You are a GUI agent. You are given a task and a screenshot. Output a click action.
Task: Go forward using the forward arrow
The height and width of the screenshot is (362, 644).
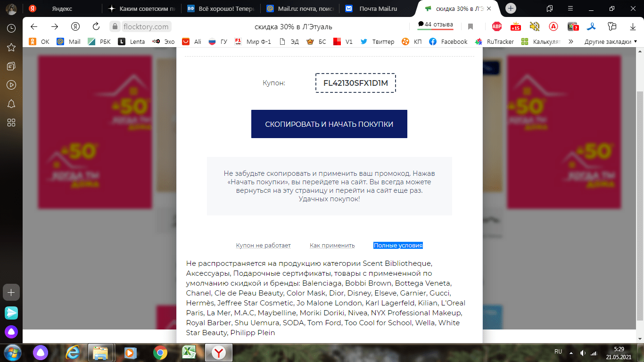pyautogui.click(x=55, y=26)
